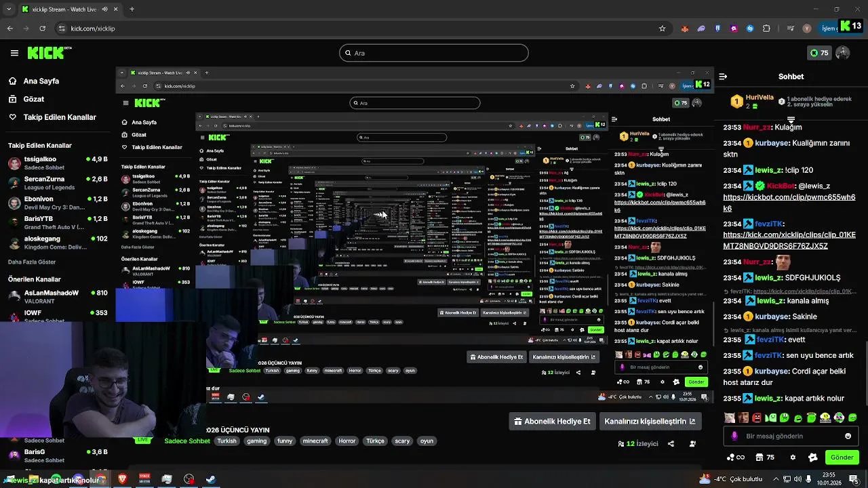Open the chat identity badge icon
The width and height of the screenshot is (868, 488).
tap(812, 457)
